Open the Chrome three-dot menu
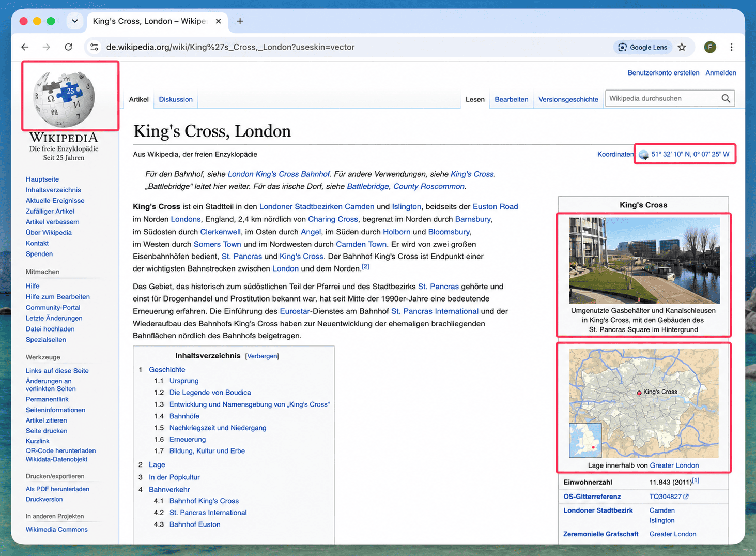 [731, 47]
